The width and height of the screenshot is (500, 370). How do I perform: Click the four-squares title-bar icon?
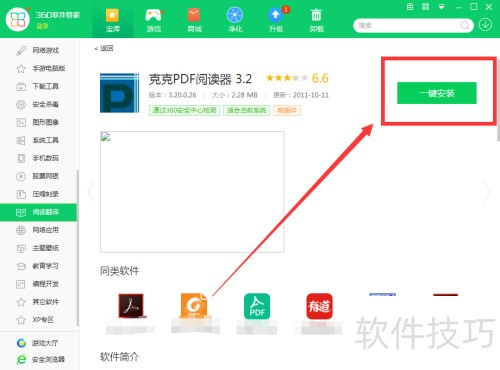point(425,7)
